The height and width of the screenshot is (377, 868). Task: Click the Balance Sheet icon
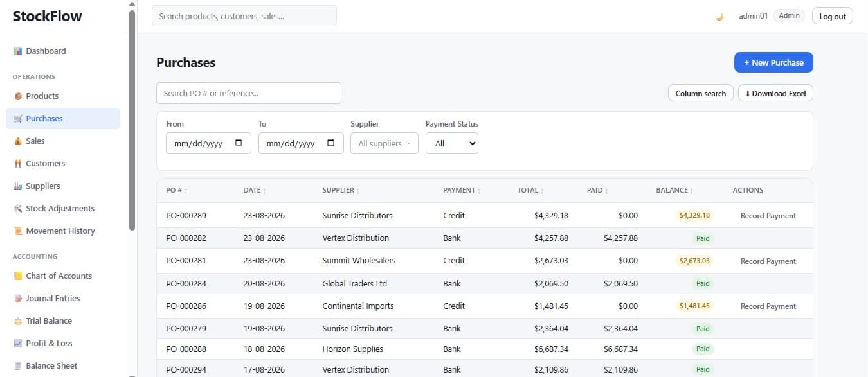(x=18, y=366)
